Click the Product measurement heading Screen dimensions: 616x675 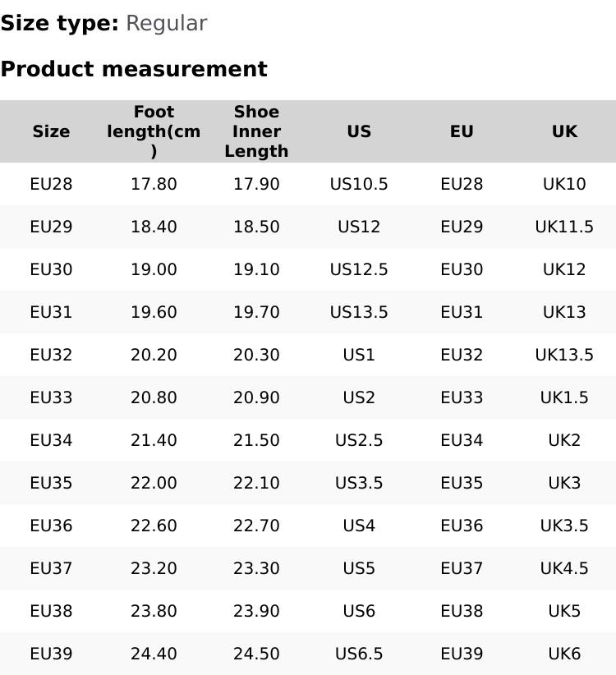(x=134, y=69)
